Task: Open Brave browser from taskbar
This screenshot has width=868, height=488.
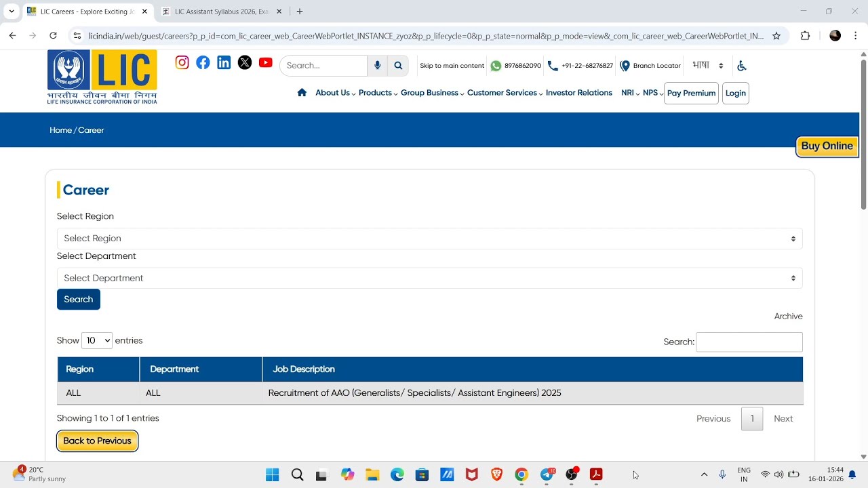Action: [x=496, y=474]
